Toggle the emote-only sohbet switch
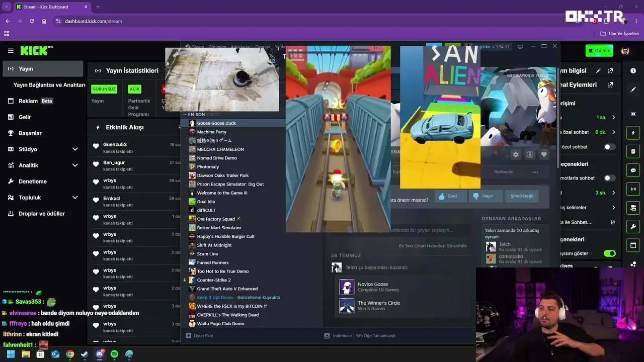 tap(609, 178)
